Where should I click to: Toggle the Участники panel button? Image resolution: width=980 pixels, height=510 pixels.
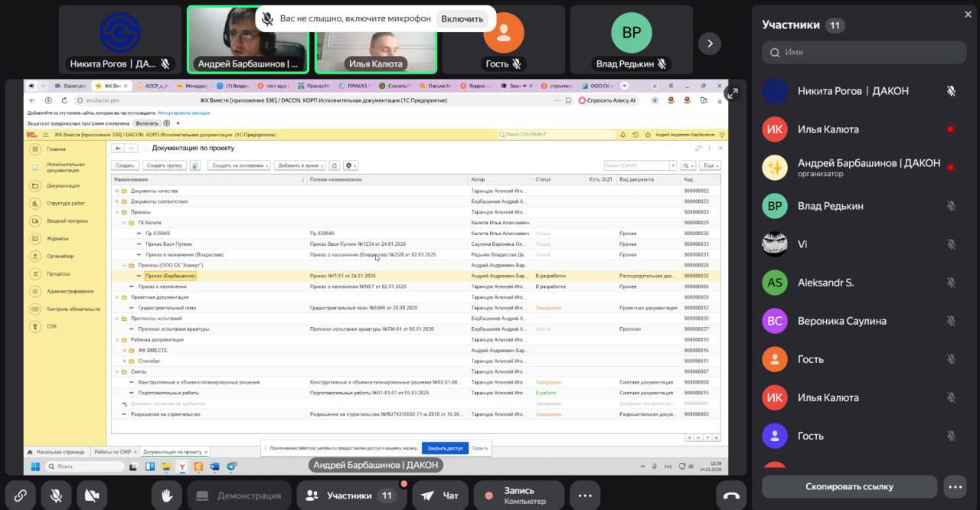point(351,495)
